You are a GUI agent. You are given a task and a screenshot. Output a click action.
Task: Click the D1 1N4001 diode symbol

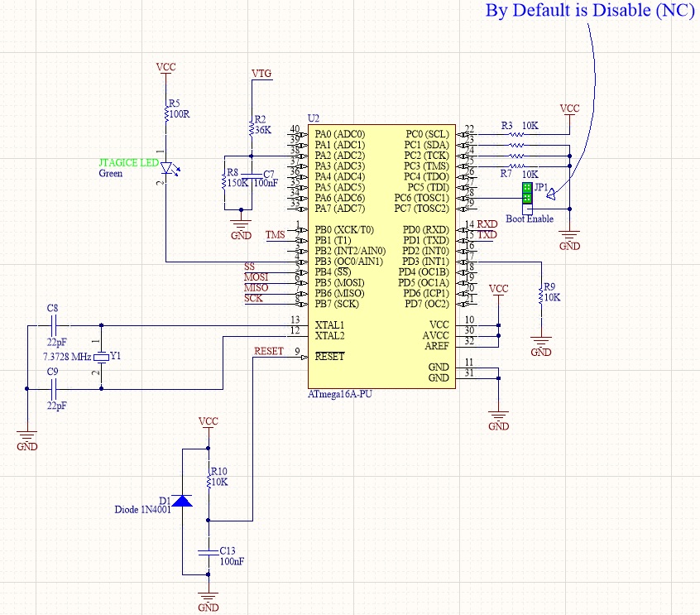click(182, 501)
